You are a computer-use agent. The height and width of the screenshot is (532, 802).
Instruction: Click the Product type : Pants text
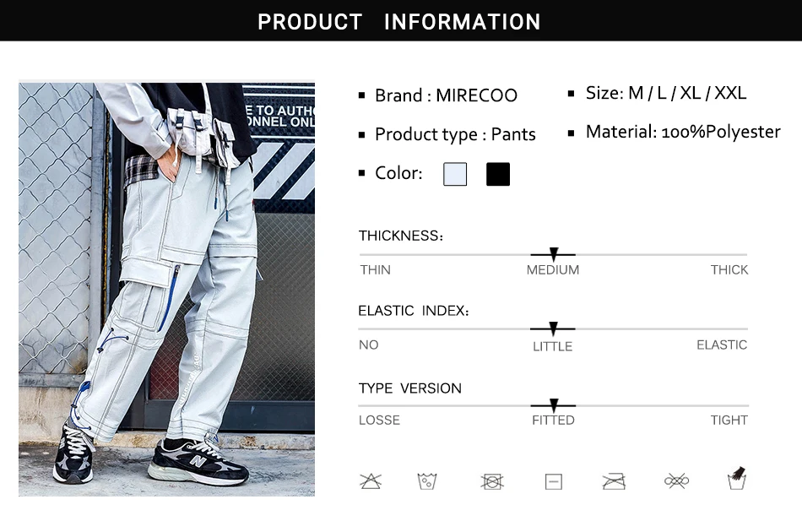click(455, 134)
